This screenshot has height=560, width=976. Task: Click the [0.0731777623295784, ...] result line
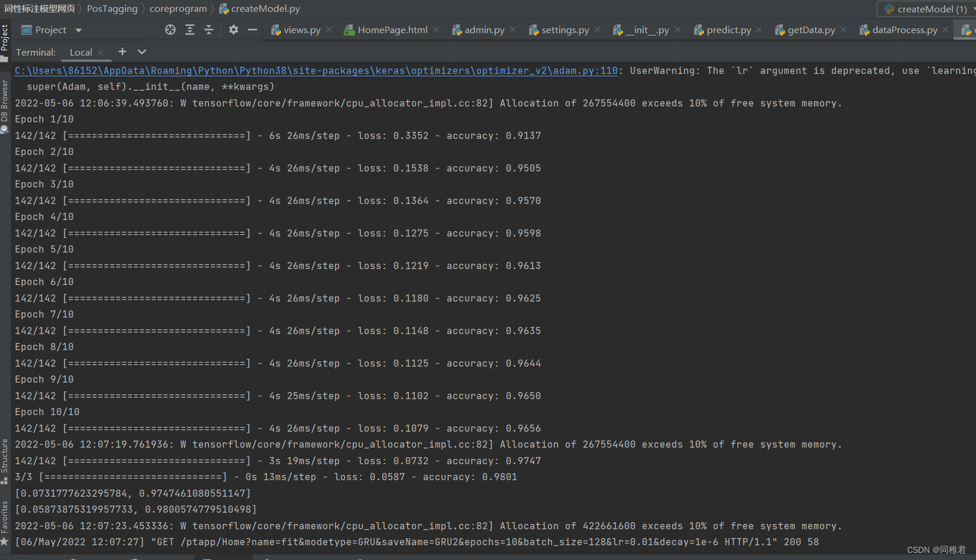click(133, 493)
